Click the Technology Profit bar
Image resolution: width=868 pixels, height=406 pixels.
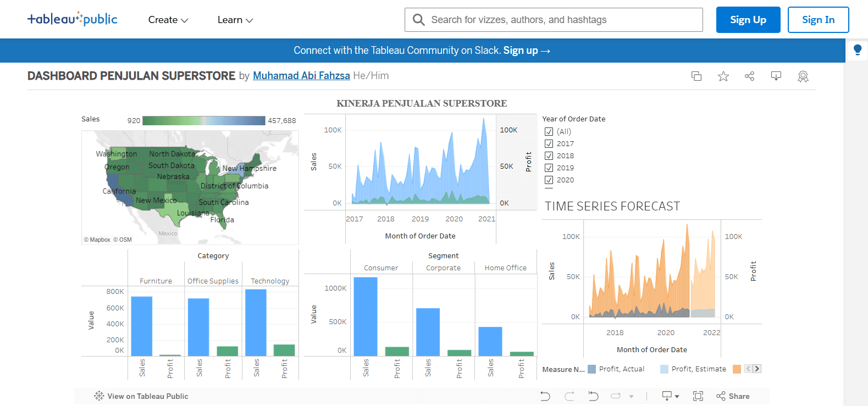284,351
